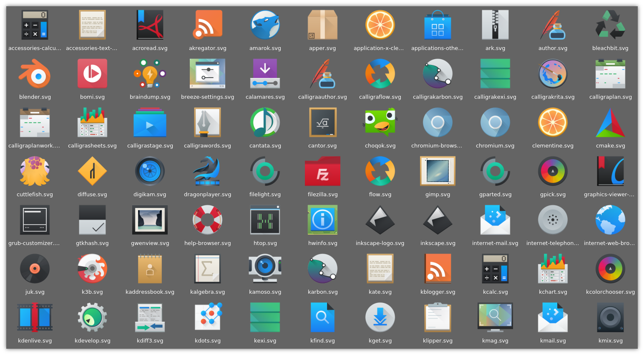Select the kmag.svg monitor magnifier icon

click(x=495, y=317)
